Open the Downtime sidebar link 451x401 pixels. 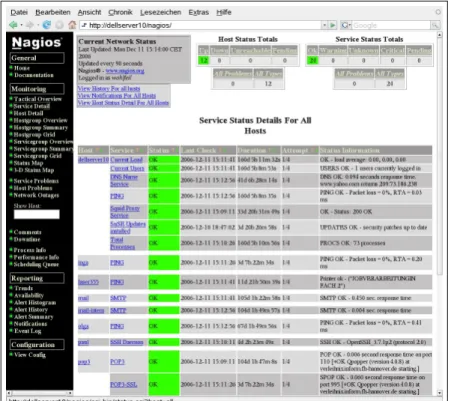click(x=27, y=239)
